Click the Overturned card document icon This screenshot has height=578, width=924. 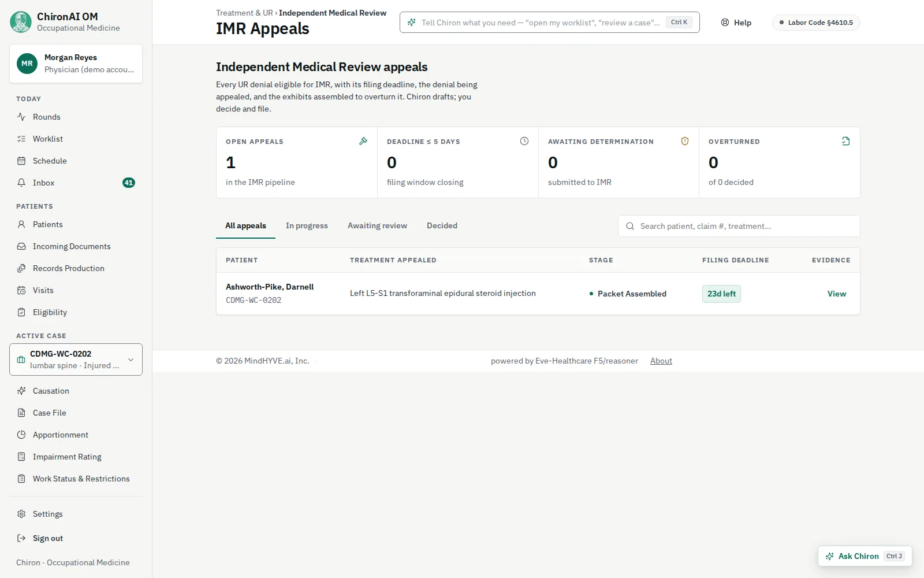(846, 141)
